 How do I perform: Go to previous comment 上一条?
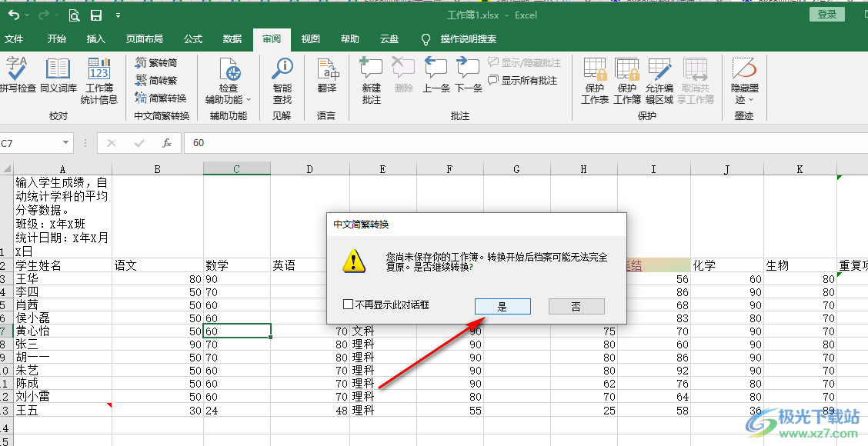pyautogui.click(x=436, y=75)
